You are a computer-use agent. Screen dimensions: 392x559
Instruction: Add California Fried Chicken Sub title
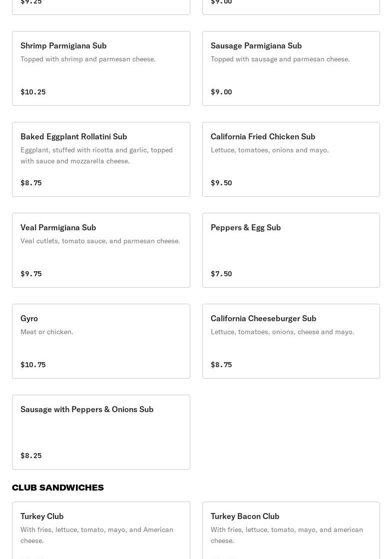tap(263, 136)
